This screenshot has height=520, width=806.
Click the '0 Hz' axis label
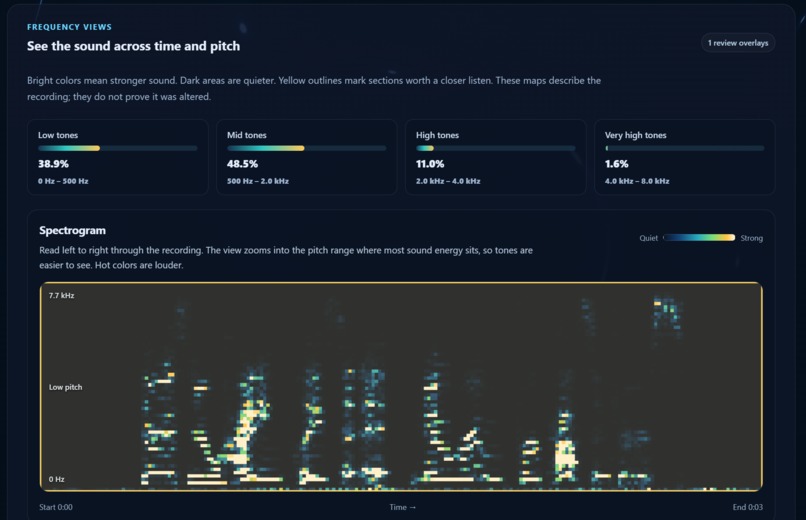click(57, 479)
